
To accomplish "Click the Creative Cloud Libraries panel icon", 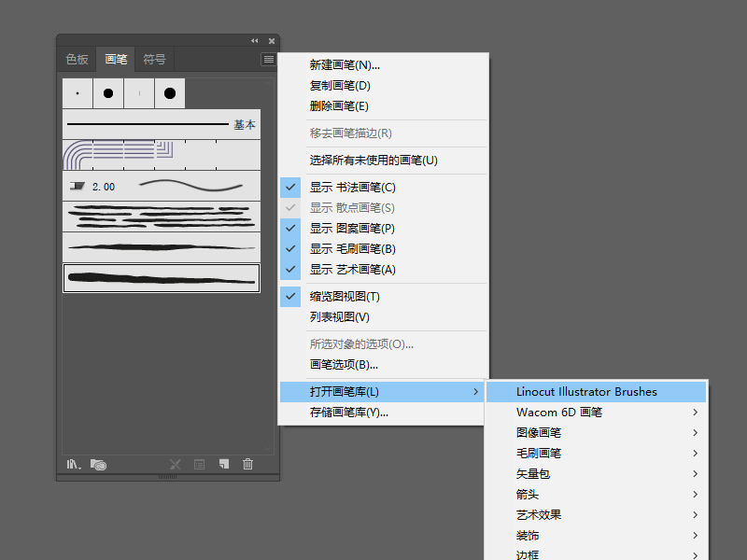I will (x=99, y=464).
